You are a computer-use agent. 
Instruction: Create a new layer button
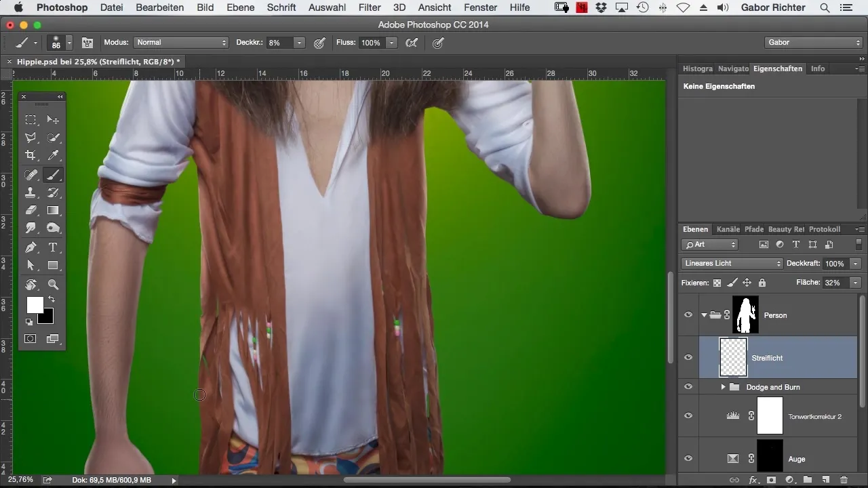(826, 480)
